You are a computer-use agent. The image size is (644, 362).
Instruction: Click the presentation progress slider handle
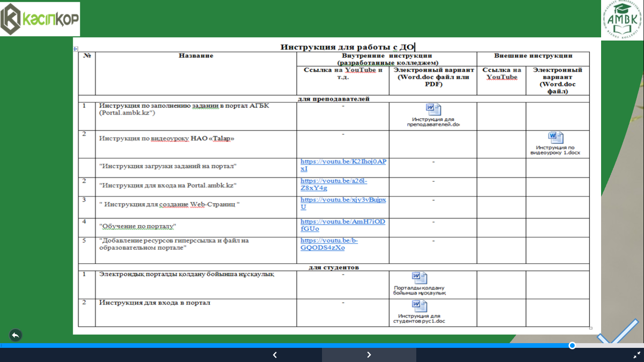click(572, 346)
